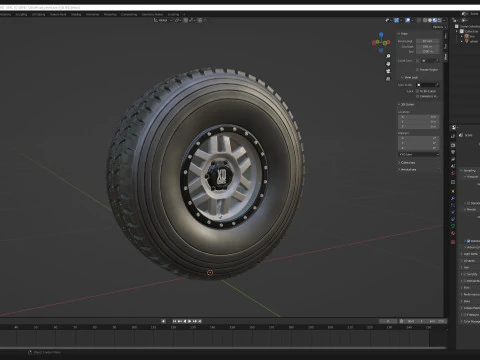Toggle auto keying record button

163,321
